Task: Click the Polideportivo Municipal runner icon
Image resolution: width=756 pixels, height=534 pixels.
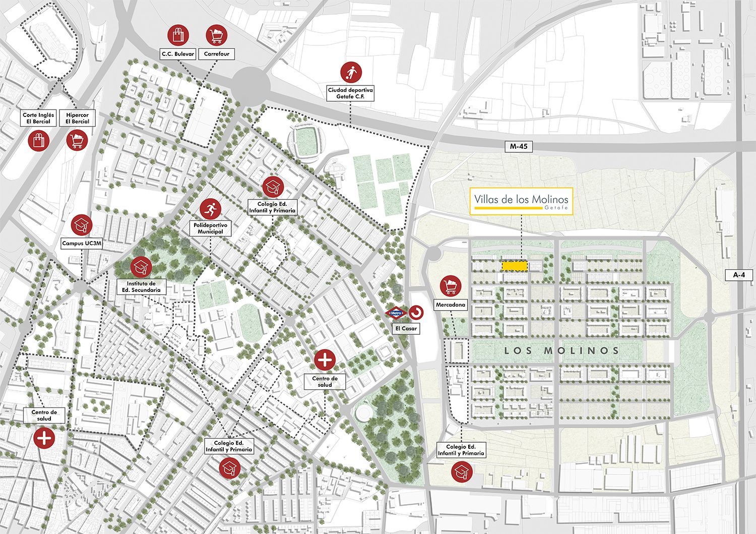Action: [210, 208]
